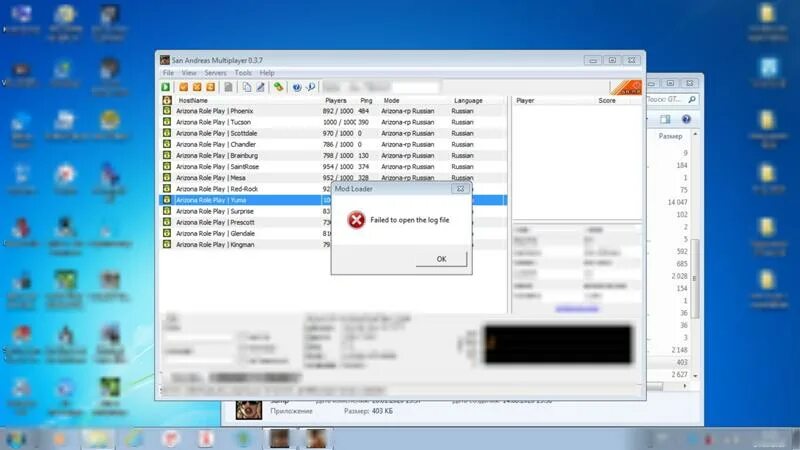Click the 2 627 size value in Explorer
This screenshot has width=800, height=450.
679,374
